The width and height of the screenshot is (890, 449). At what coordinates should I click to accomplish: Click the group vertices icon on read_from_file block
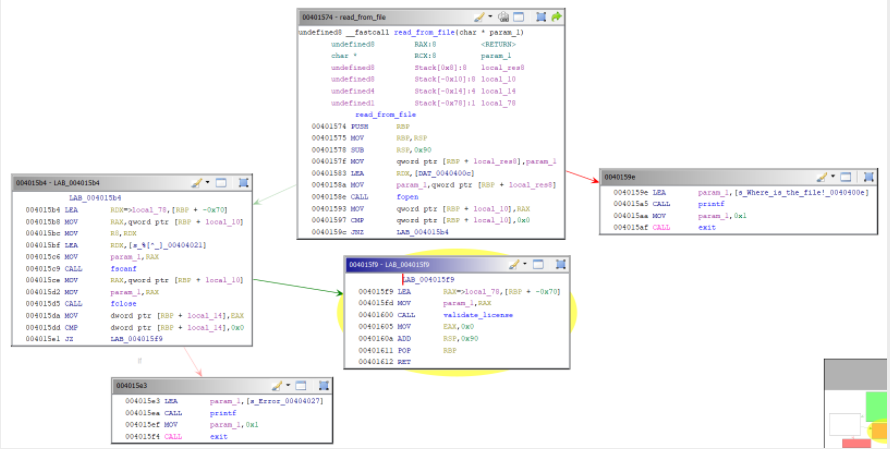[x=541, y=17]
